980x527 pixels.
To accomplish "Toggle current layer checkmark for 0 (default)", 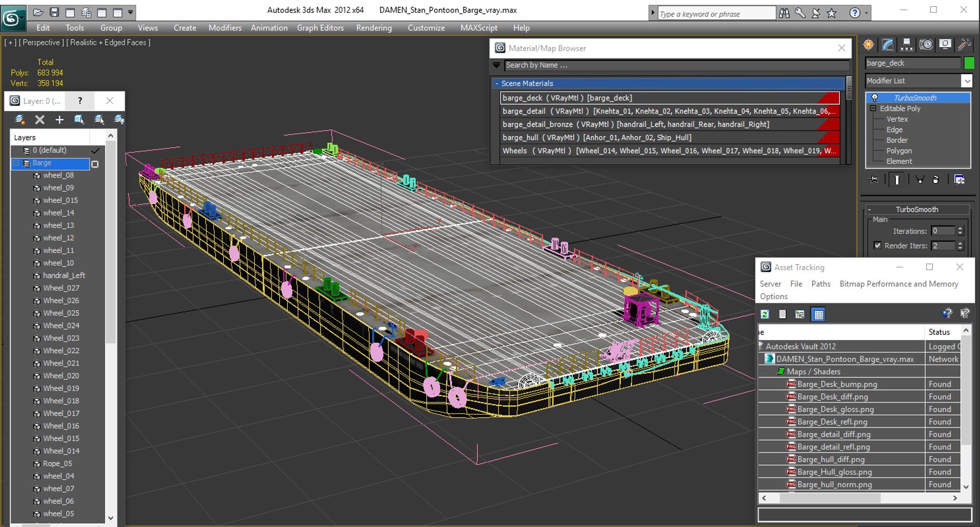I will point(95,151).
